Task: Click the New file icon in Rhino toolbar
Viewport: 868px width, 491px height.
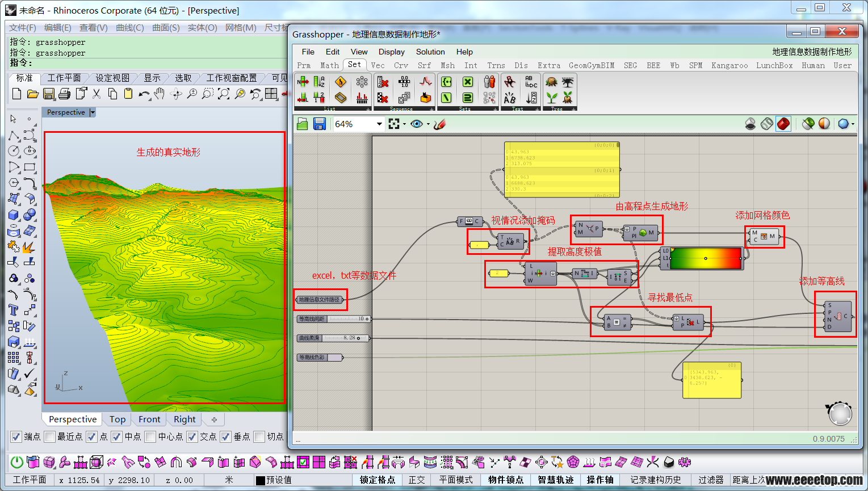Action: coord(16,94)
